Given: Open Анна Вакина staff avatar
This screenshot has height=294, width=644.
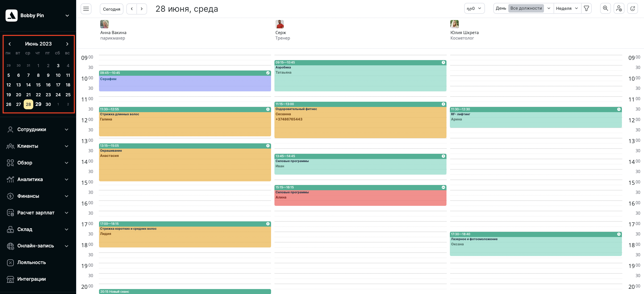Looking at the screenshot, I should tap(104, 24).
